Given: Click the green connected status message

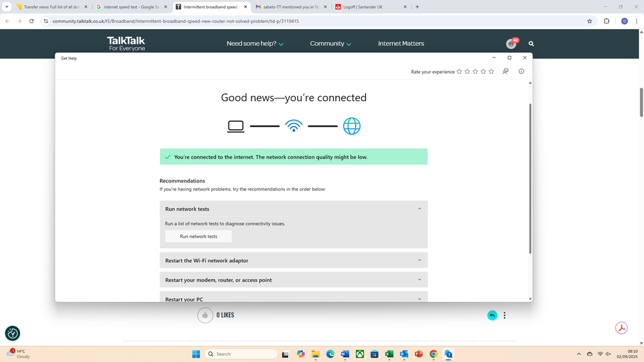Looking at the screenshot, I should tap(294, 157).
